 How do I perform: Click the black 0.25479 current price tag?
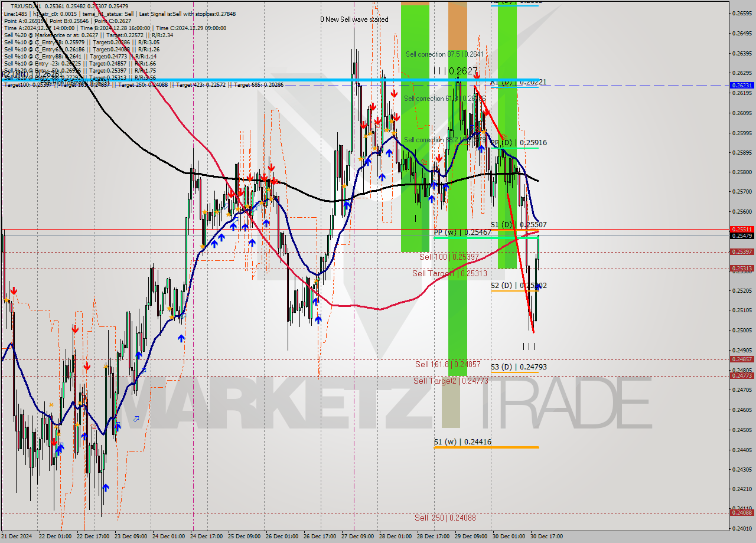(x=742, y=236)
